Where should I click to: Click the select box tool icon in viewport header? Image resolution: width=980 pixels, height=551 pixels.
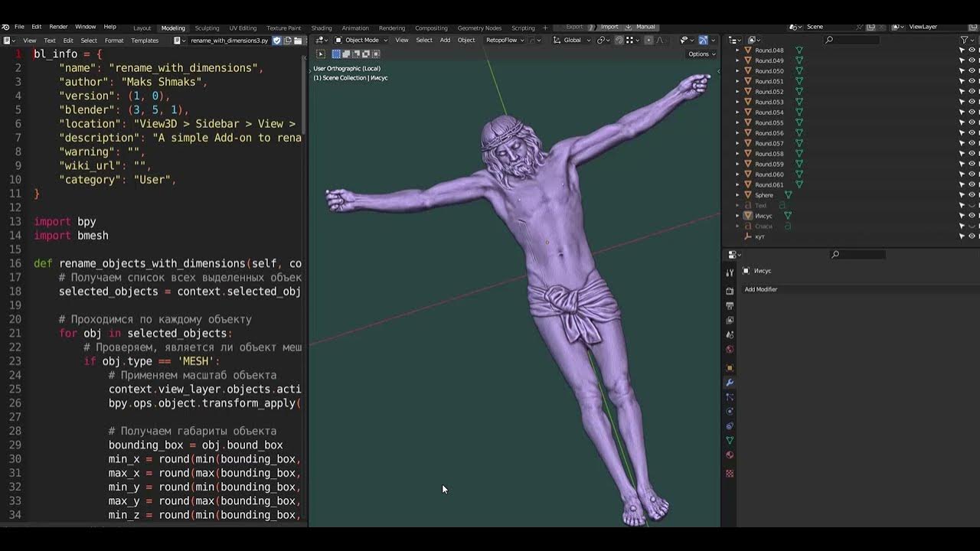(321, 54)
